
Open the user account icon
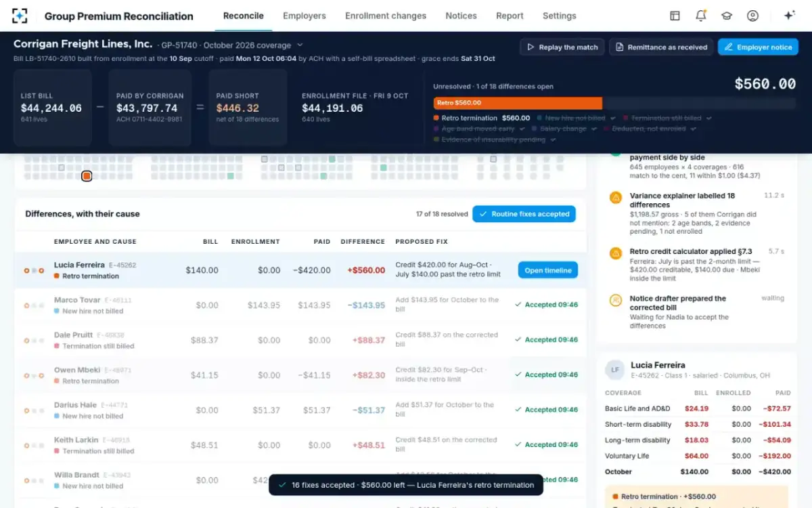tap(752, 16)
